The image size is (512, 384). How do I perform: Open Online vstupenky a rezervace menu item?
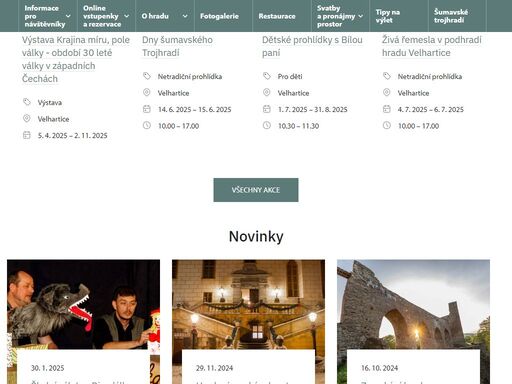pos(102,16)
